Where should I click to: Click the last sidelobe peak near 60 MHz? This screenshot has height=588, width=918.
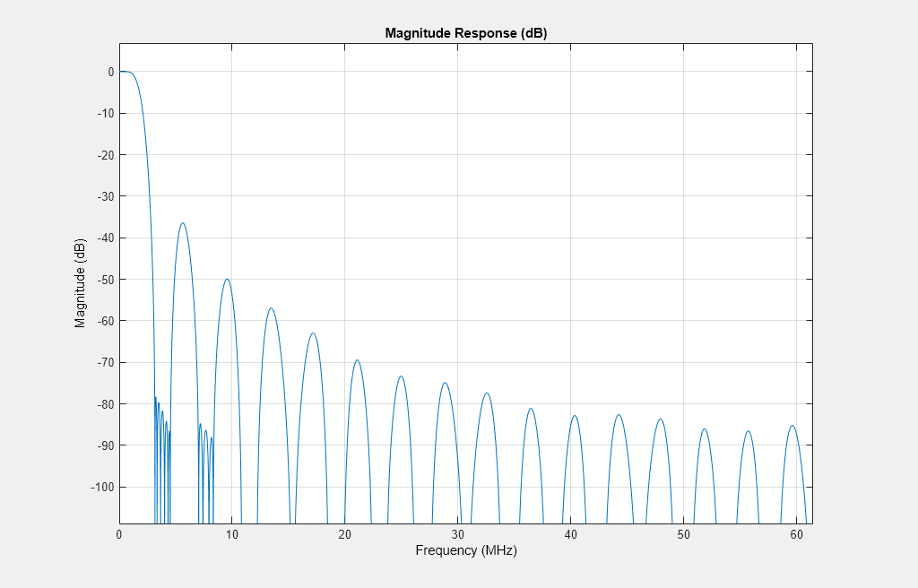(x=792, y=426)
